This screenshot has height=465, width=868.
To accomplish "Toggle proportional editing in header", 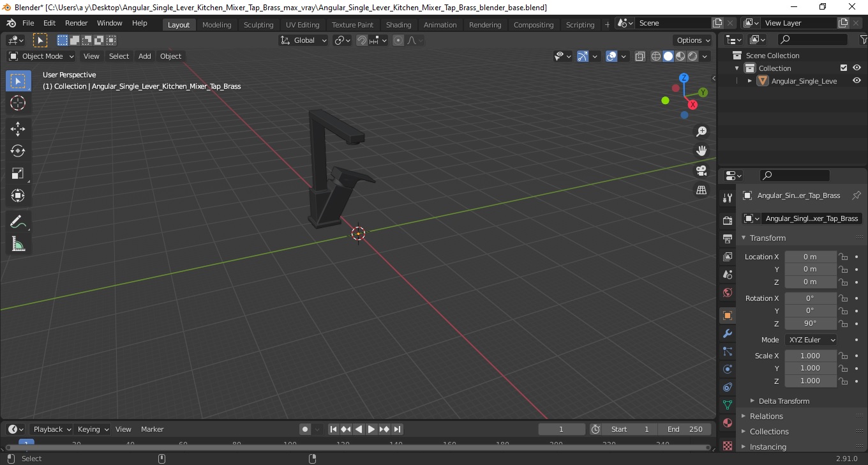I will tap(398, 40).
